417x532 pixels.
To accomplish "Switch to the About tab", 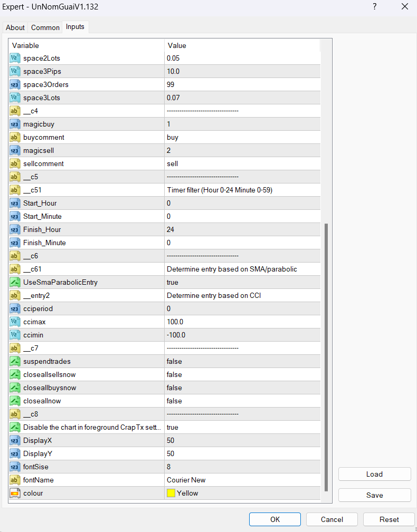I will (x=15, y=27).
